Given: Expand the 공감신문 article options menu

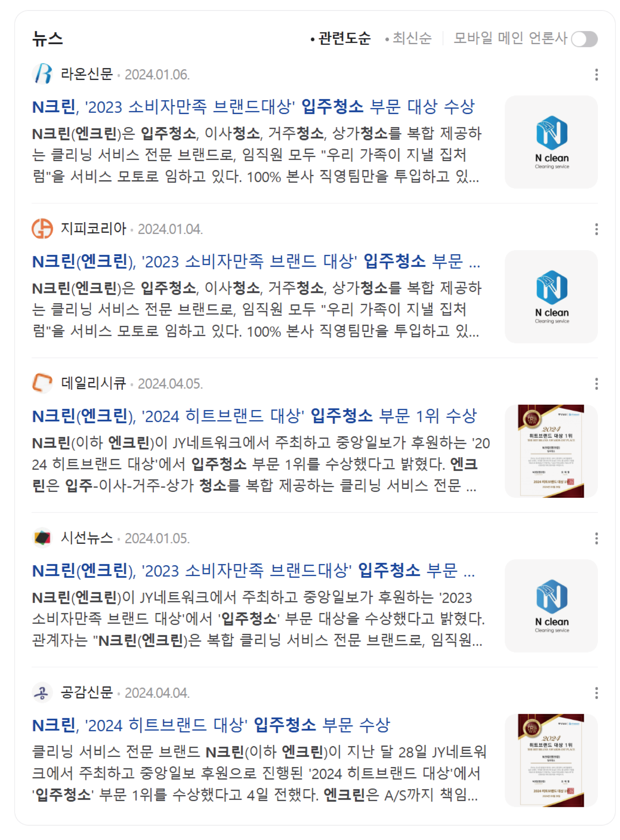Looking at the screenshot, I should click(x=596, y=693).
